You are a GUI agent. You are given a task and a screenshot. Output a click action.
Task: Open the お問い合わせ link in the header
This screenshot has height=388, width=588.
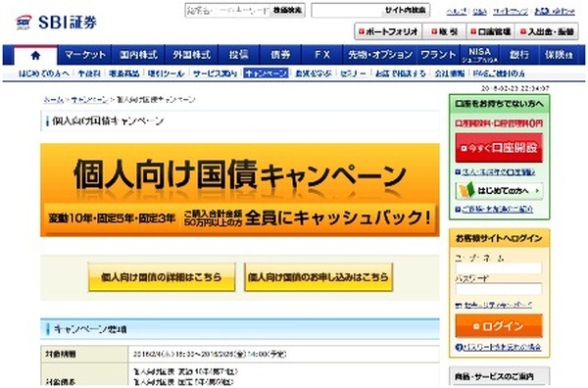[555, 12]
